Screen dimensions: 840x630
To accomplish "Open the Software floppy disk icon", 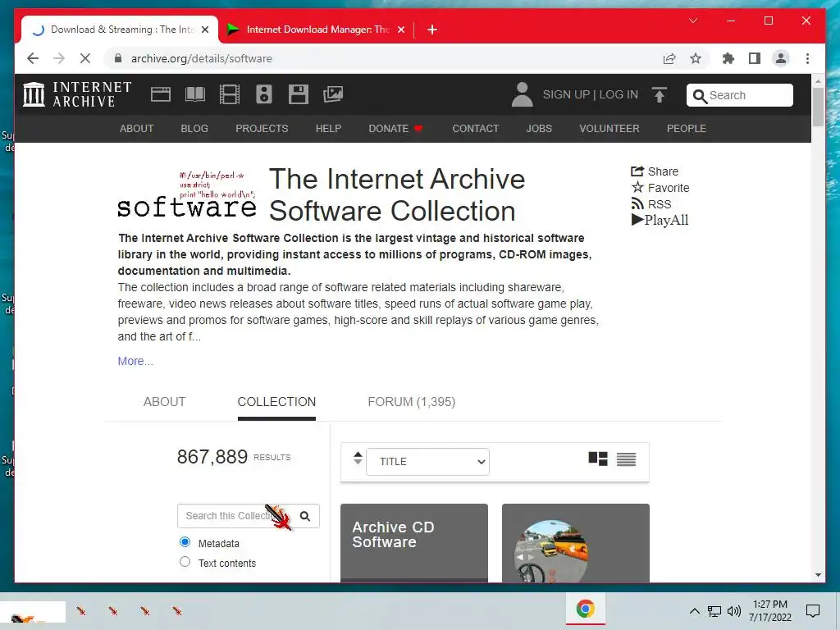I will tap(299, 94).
